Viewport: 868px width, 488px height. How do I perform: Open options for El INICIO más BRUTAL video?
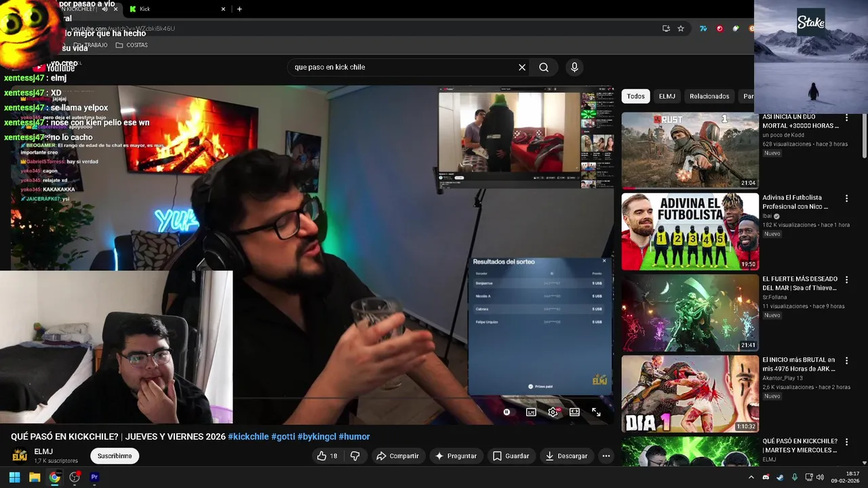pos(846,361)
